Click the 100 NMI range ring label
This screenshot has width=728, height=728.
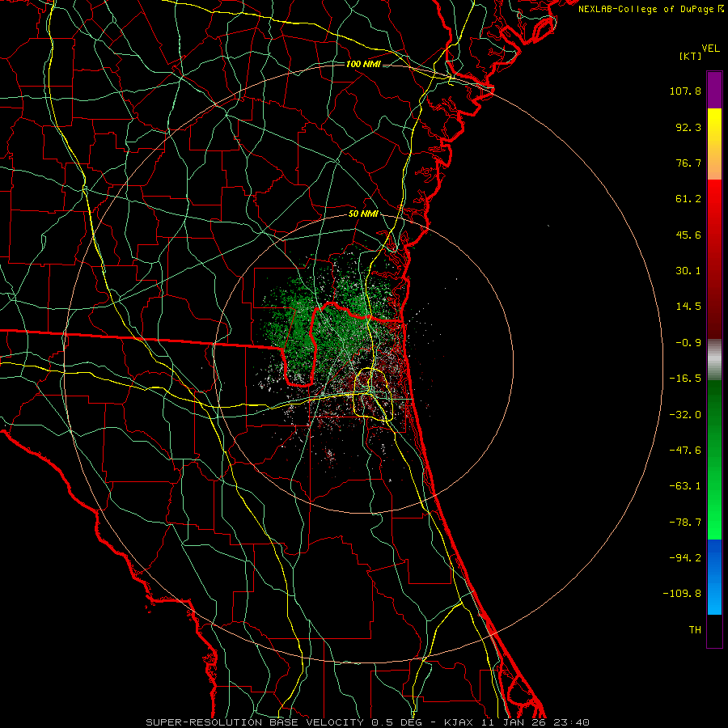(363, 64)
